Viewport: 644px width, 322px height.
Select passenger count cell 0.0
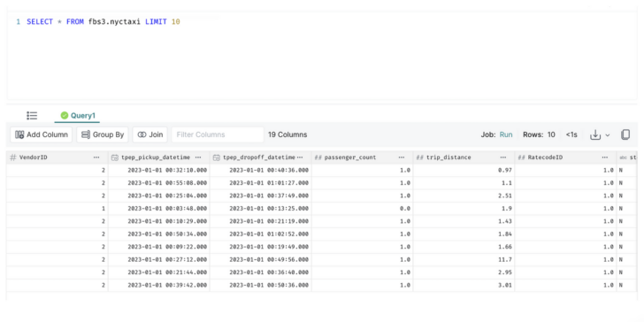(x=363, y=208)
